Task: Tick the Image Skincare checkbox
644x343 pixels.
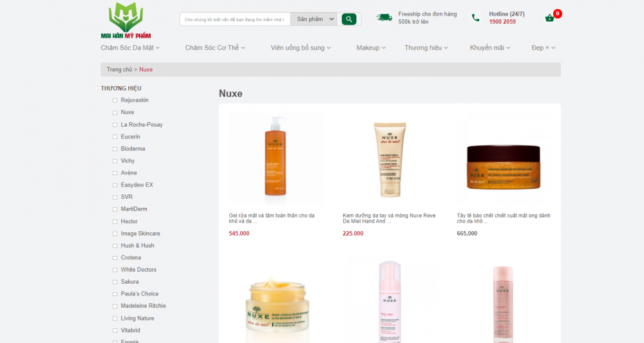Action: pos(115,234)
